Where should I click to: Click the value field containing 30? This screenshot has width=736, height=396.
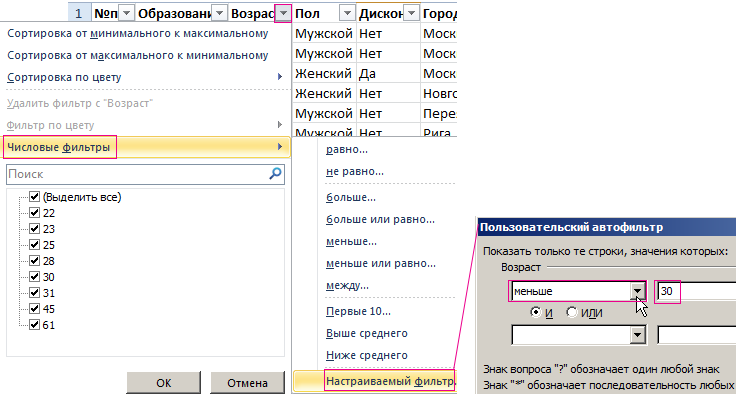point(696,291)
